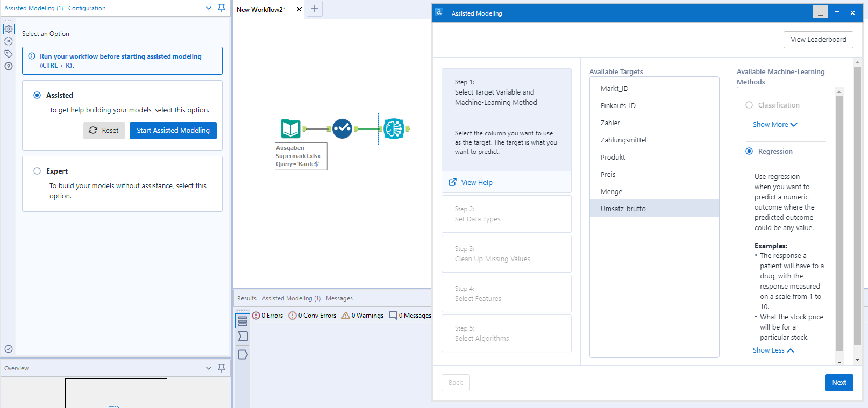The height and width of the screenshot is (408, 868).
Task: Select Einkaufs_ID as target
Action: [x=654, y=106]
